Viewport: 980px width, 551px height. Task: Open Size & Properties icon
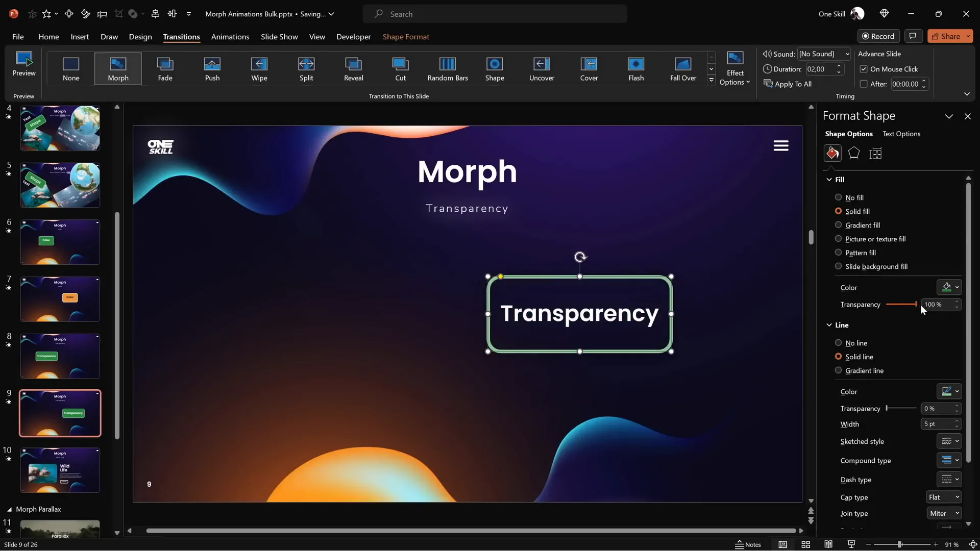point(876,153)
